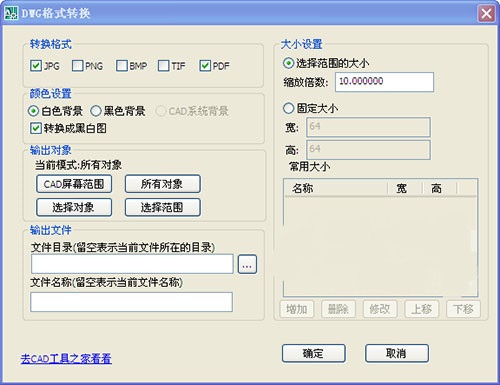Select the 白色背景 radio button

click(x=33, y=111)
